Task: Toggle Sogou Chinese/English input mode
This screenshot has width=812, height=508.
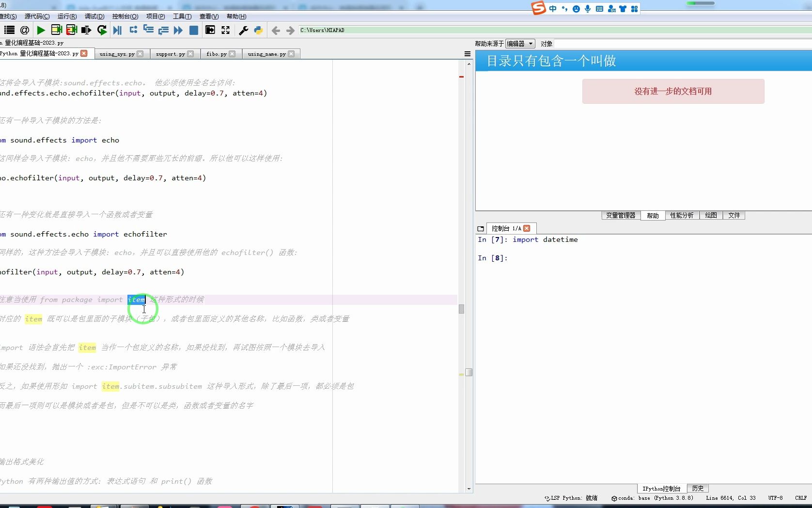Action: [553, 9]
